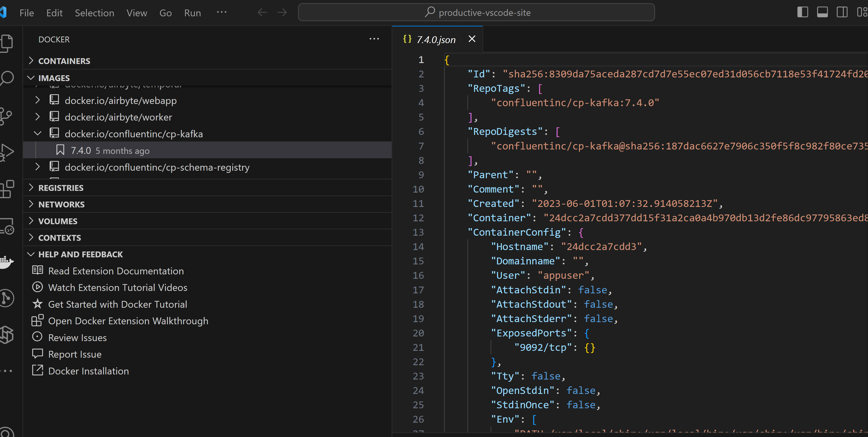Open the Go menu
Image resolution: width=868 pixels, height=437 pixels.
click(165, 13)
